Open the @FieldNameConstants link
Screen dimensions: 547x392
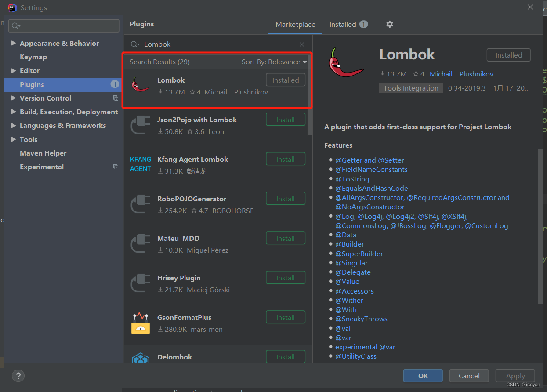coord(371,170)
